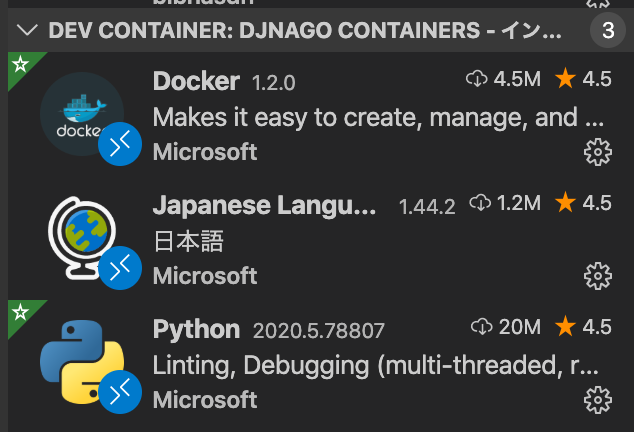This screenshot has width=634, height=432.
Task: Click remote badge on the globe icon
Action: [x=120, y=268]
